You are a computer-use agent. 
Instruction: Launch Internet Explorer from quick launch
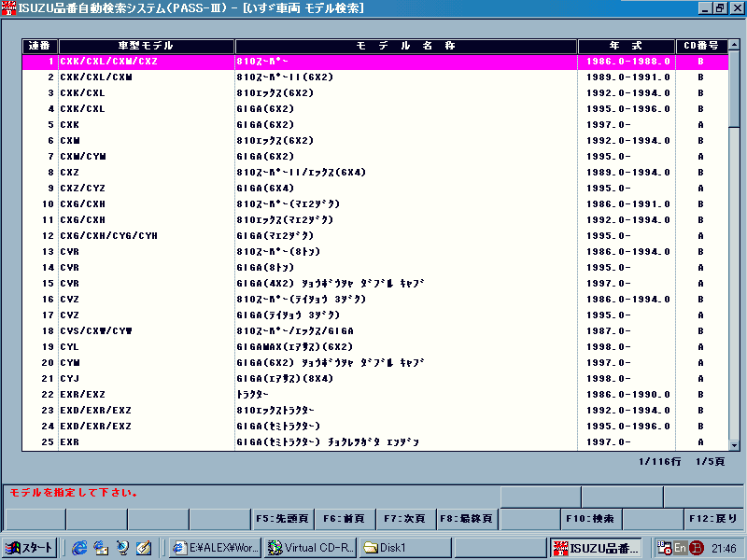pos(79,548)
